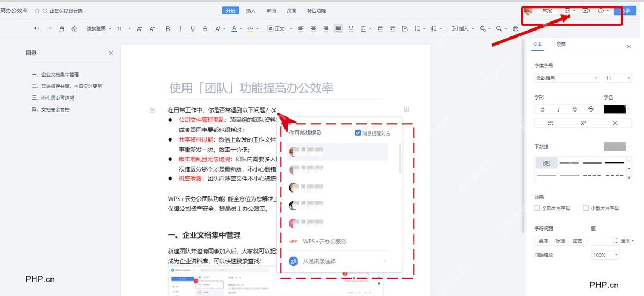Screen dimensions: 644x296
Task: Click the decrease indent icon
Action: point(380,29)
